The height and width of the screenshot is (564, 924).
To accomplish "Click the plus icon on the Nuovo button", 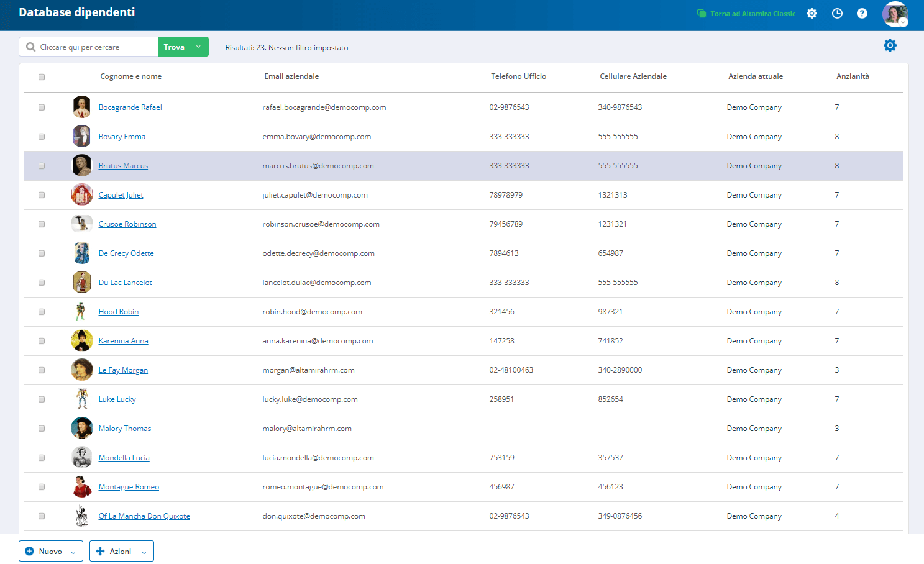I will [x=29, y=550].
